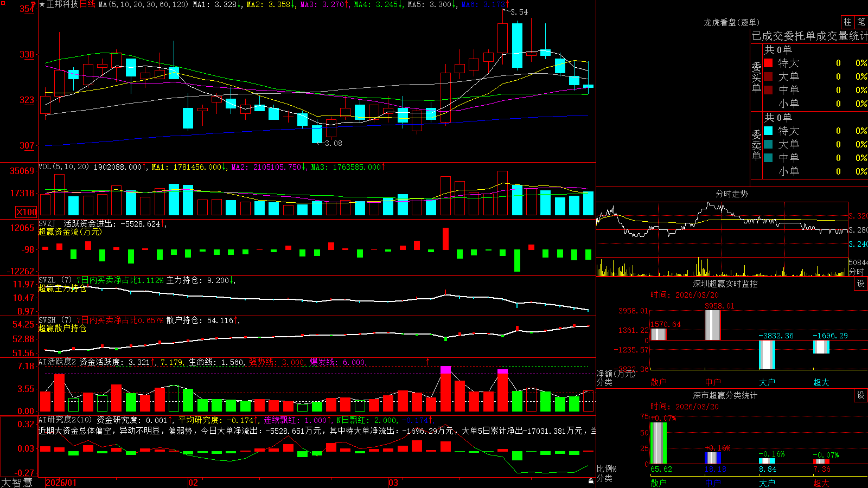Click the 3.54 high price label
Viewport: 868px width, 488px height.
click(519, 12)
